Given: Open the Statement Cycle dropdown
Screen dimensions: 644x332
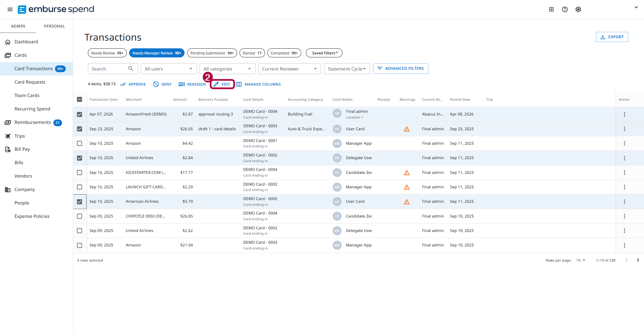Looking at the screenshot, I should click(x=347, y=69).
